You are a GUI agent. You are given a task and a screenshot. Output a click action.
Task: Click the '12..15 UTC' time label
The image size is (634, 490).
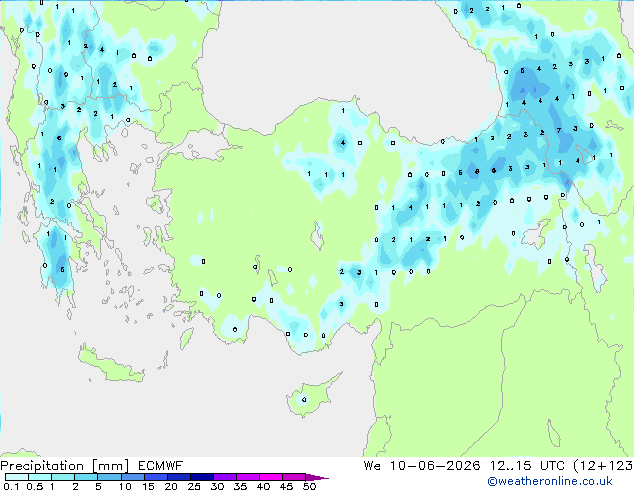tap(527, 466)
